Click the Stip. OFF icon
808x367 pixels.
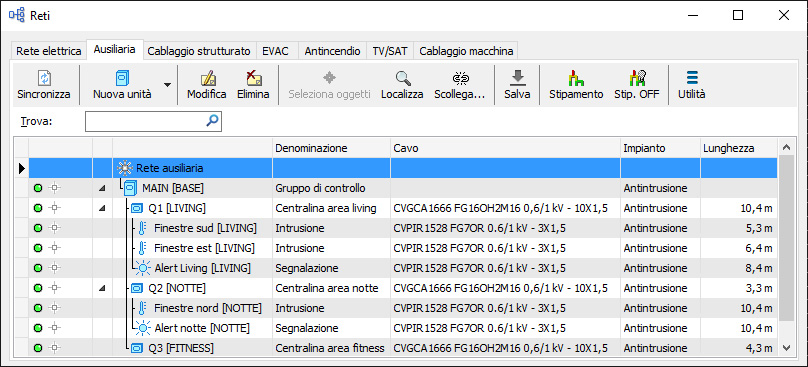(x=637, y=78)
